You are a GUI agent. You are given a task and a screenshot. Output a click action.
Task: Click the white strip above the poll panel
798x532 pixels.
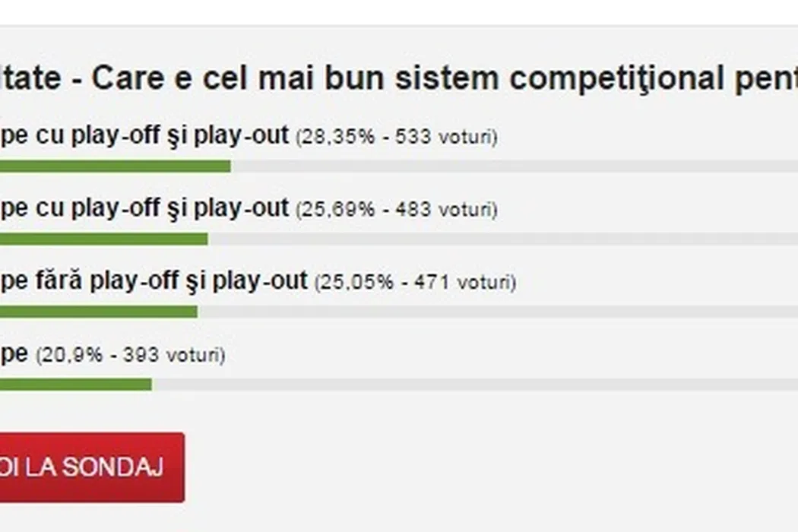click(399, 11)
